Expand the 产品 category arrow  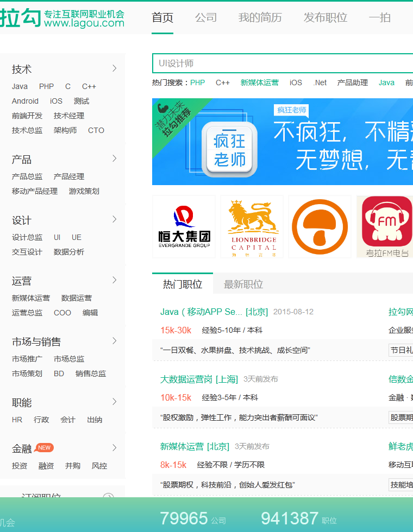pos(115,159)
